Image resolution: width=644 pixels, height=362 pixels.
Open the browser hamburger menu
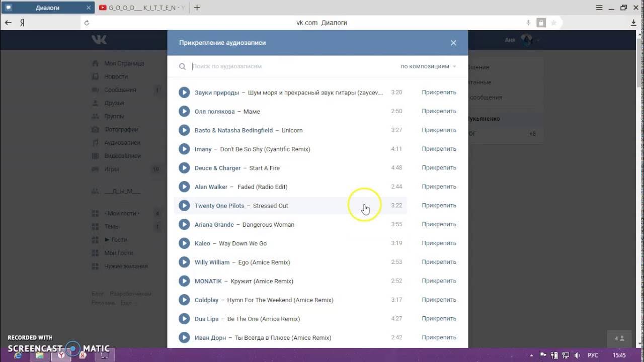599,8
